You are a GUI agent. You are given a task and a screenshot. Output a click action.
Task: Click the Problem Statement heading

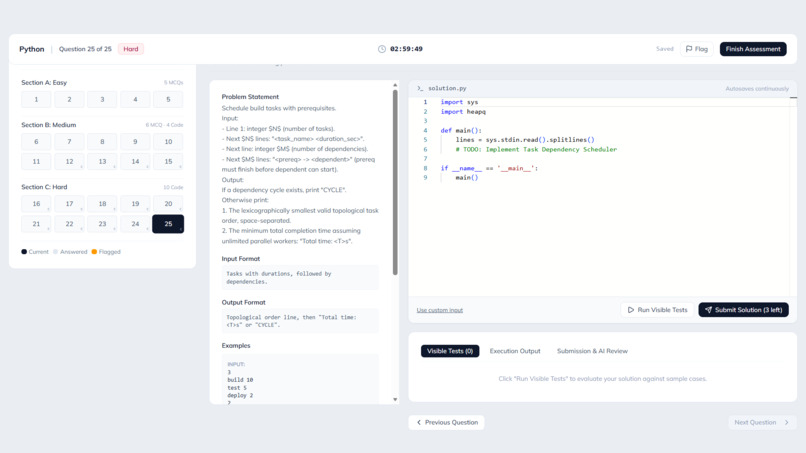coord(250,97)
